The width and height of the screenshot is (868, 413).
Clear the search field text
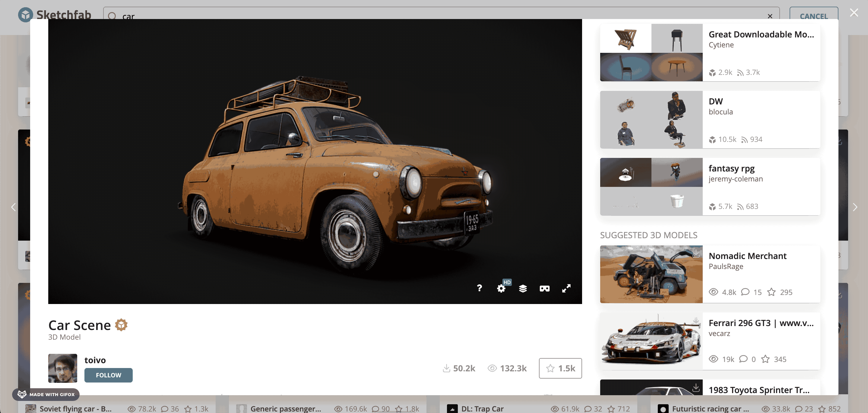(770, 16)
